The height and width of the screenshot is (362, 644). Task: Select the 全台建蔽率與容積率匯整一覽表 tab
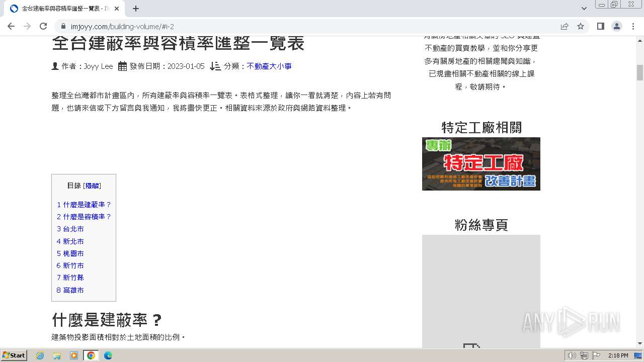65,9
